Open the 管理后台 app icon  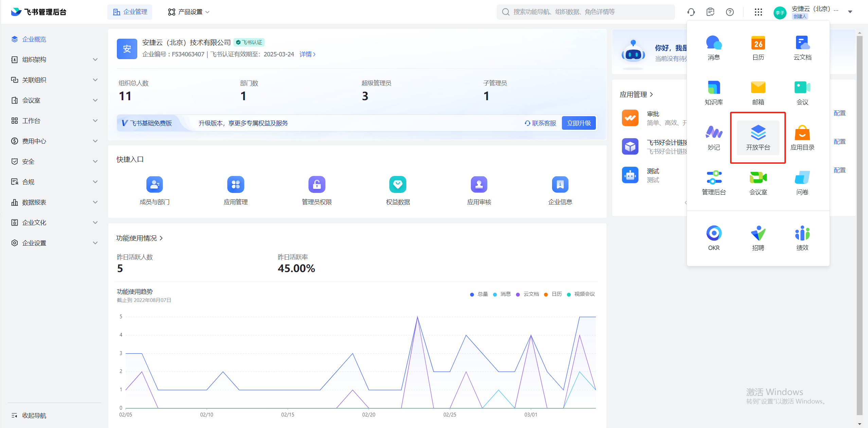click(714, 183)
